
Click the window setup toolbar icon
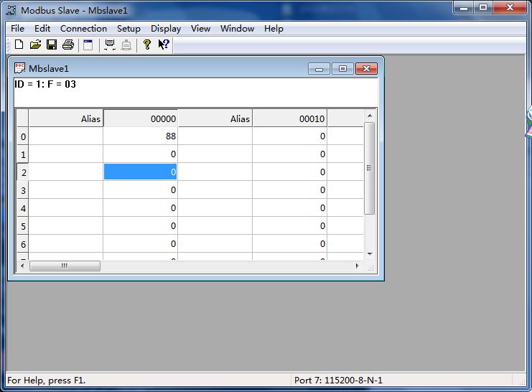88,45
